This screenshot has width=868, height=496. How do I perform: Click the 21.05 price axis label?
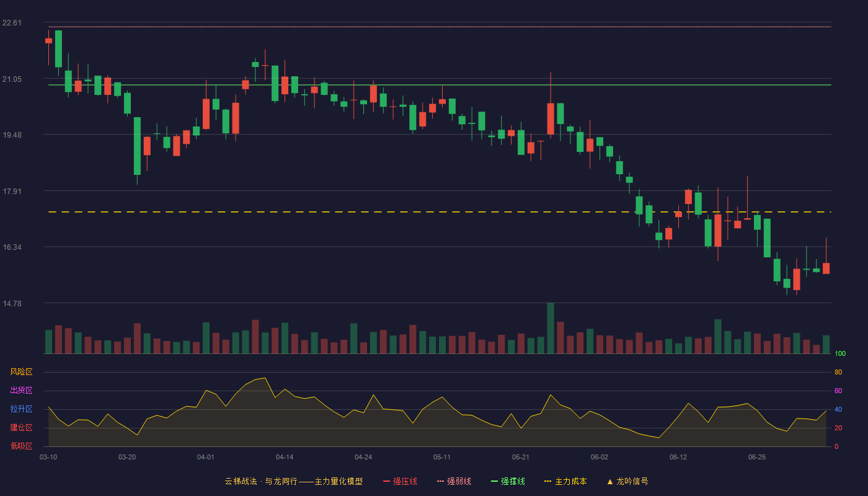click(12, 79)
